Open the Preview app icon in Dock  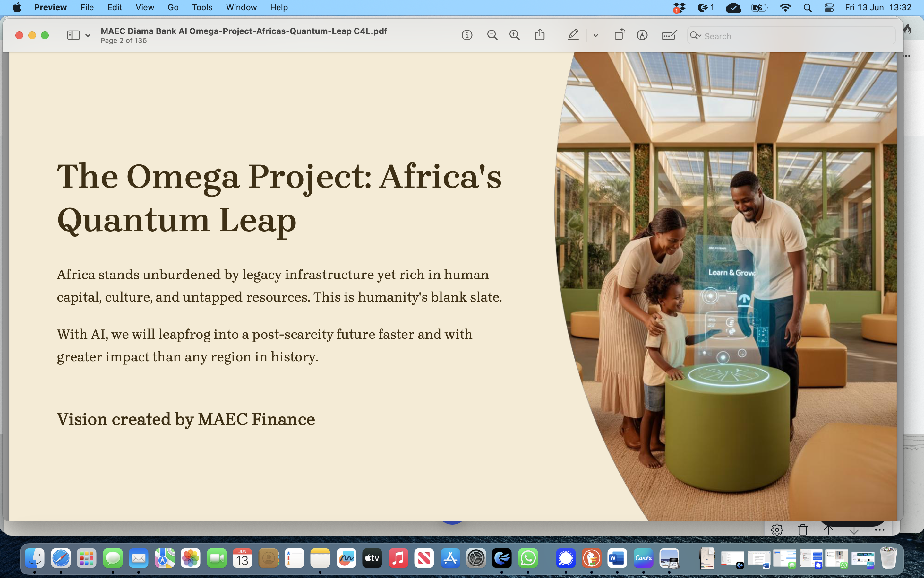669,558
